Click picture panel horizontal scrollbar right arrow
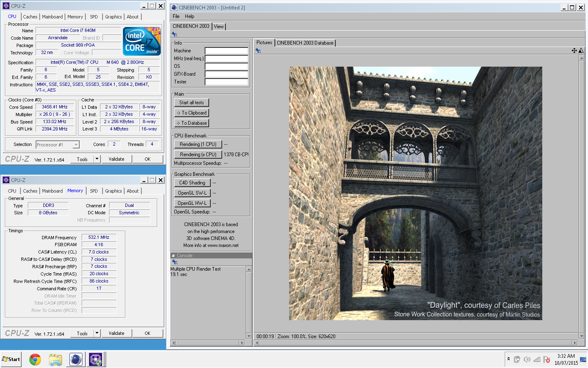Screen dimensions: 588x368 [x=575, y=343]
